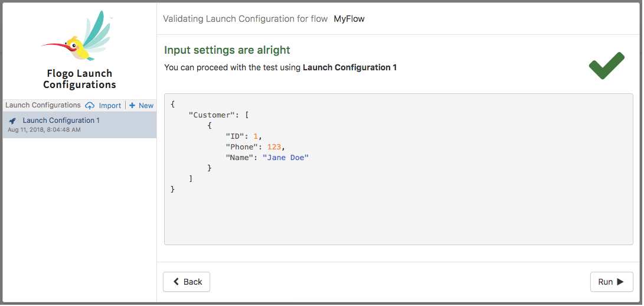The width and height of the screenshot is (644, 306).
Task: Click the left chevron on the Back button
Action: (176, 282)
